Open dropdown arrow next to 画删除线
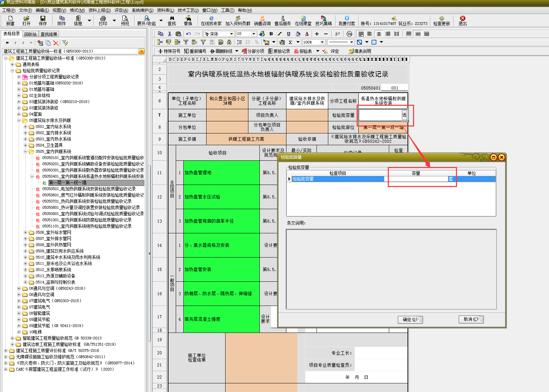Viewport: 549px width, 392px height. tap(237, 51)
